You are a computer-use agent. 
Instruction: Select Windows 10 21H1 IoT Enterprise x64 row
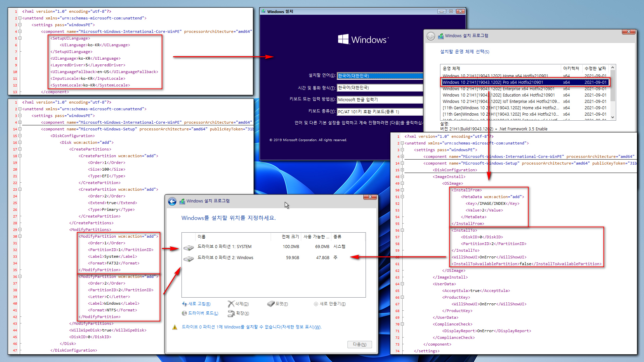point(525,102)
